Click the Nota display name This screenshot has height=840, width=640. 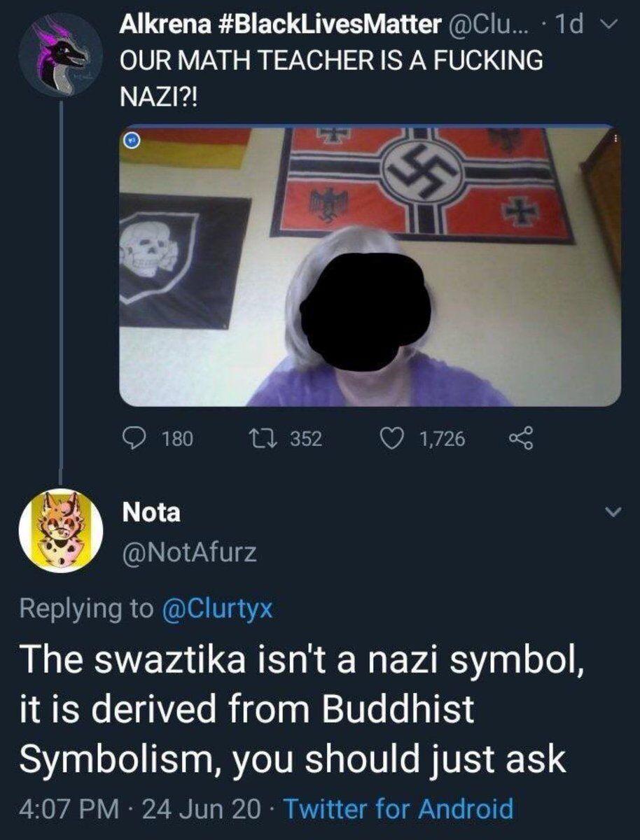[152, 512]
